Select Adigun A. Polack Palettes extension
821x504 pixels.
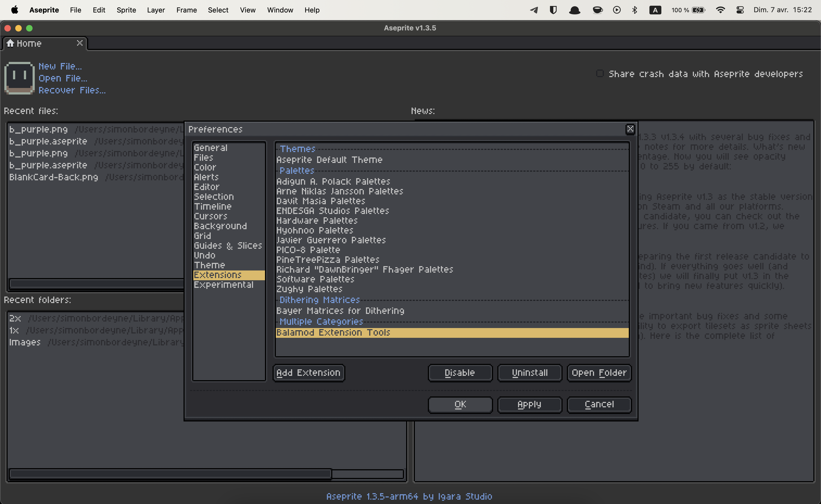coord(452,181)
